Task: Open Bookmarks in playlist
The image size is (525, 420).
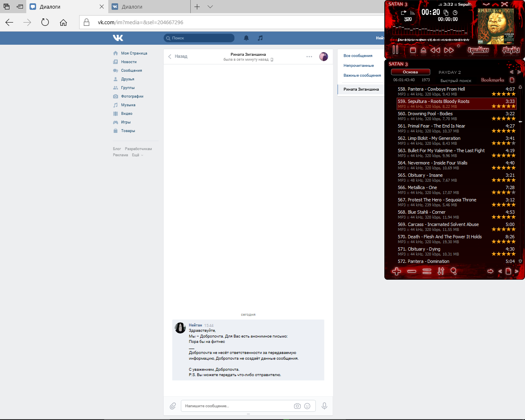Action: click(x=493, y=80)
